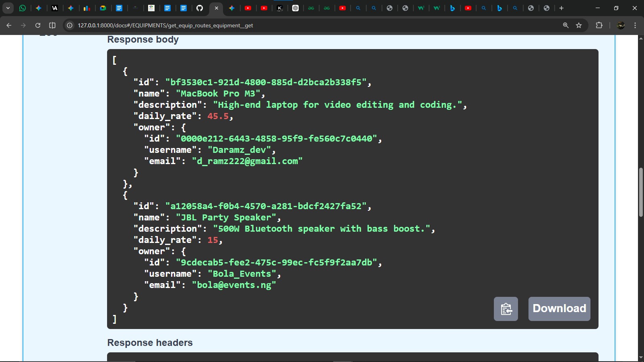The height and width of the screenshot is (362, 644).
Task: Open the Extensions puzzle icon
Action: (599, 25)
